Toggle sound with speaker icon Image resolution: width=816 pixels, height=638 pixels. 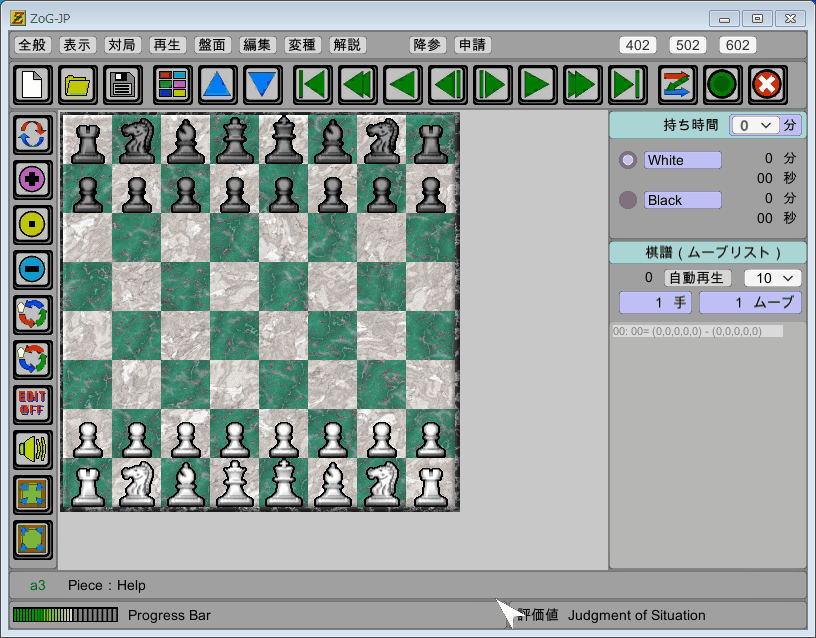[32, 449]
